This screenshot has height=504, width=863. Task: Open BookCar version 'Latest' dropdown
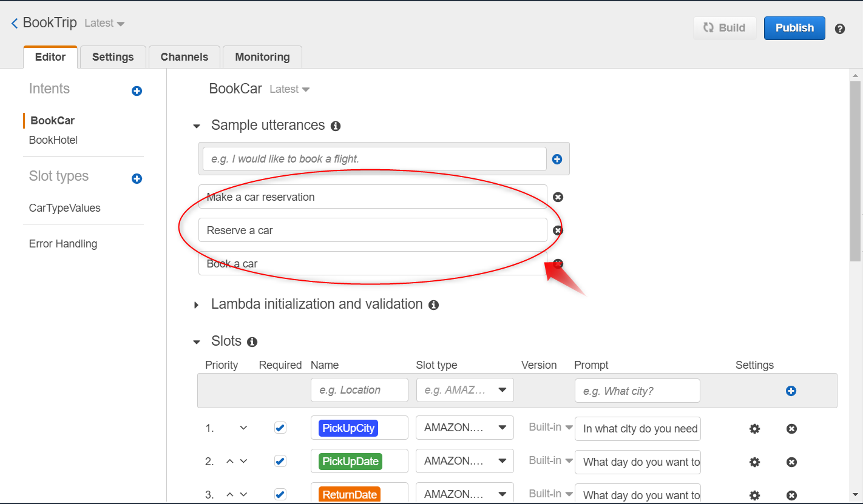[x=289, y=89]
